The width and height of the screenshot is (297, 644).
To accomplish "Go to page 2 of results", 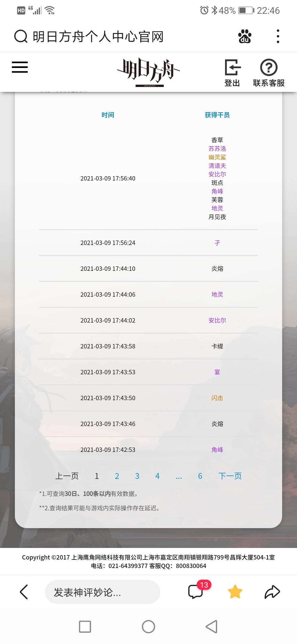I will [x=117, y=476].
